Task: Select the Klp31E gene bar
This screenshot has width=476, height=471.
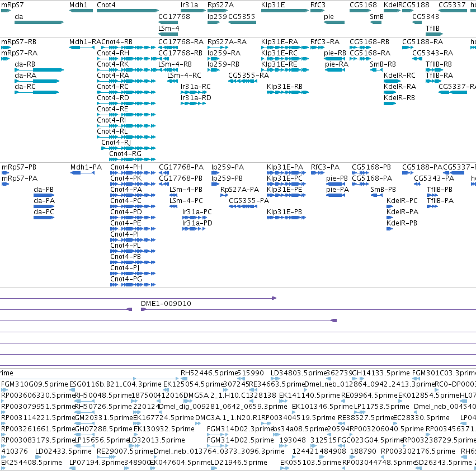Action: tap(285, 11)
